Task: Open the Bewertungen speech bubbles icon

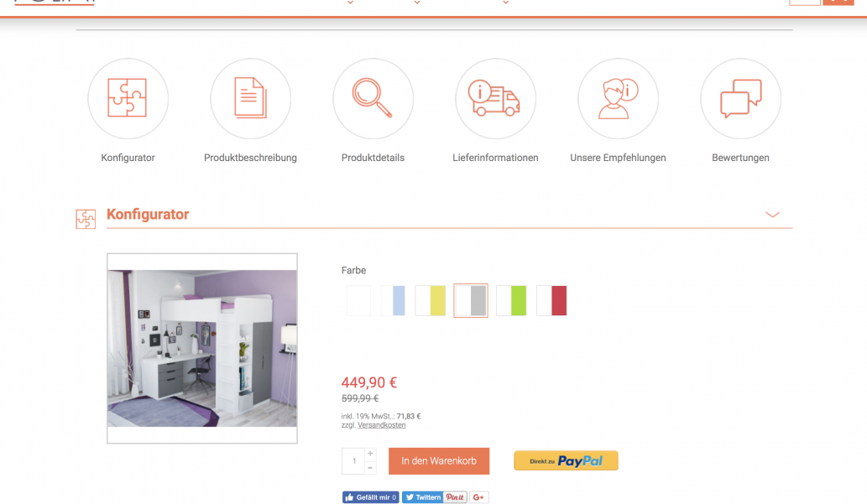Action: point(741,98)
